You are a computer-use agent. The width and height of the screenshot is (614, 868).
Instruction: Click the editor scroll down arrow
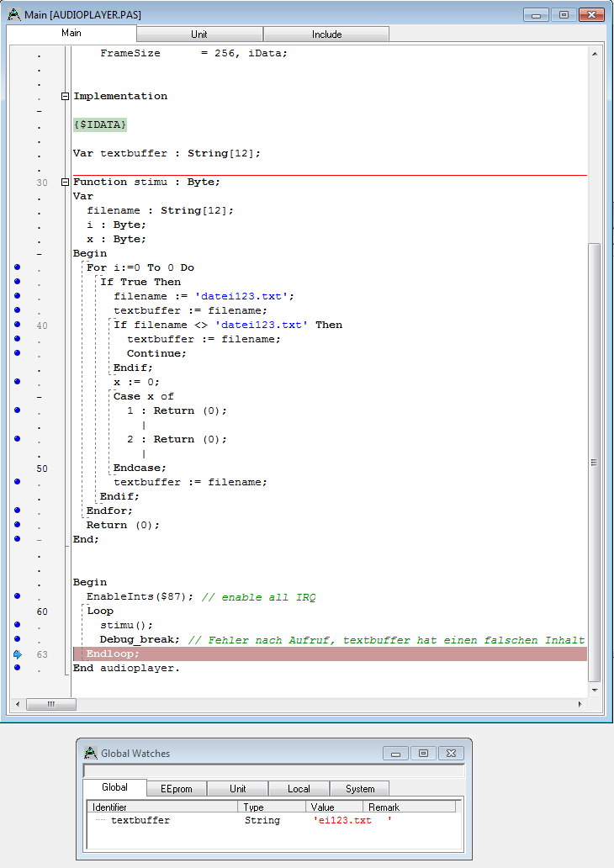pos(595,691)
